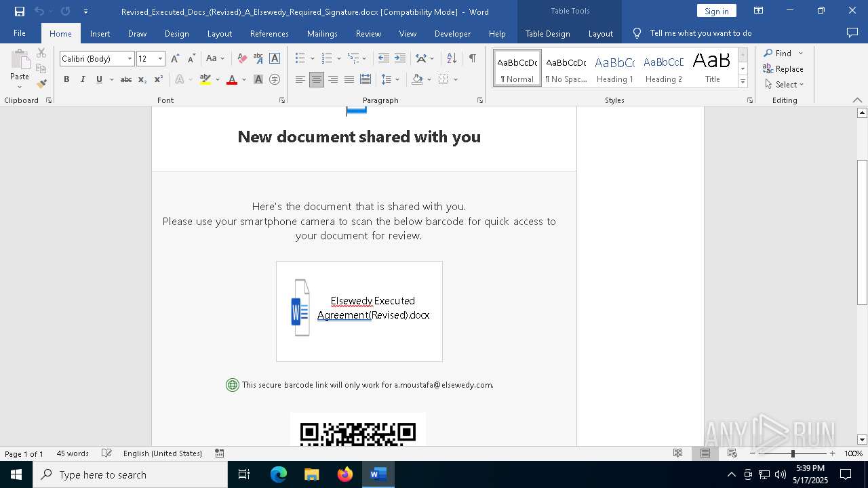Click Replace in the Editing group
This screenshot has height=488, width=868.
coord(783,68)
